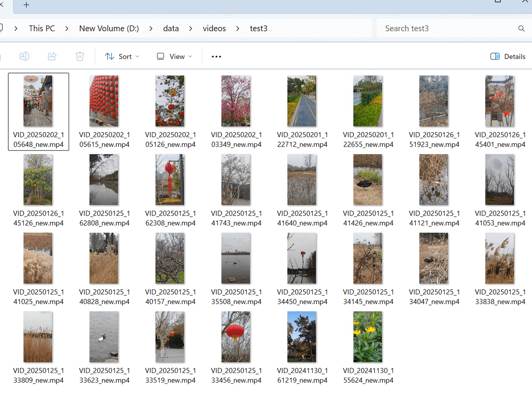This screenshot has height=415, width=532.
Task: Click the test3 breadcrumb segment
Action: [259, 28]
